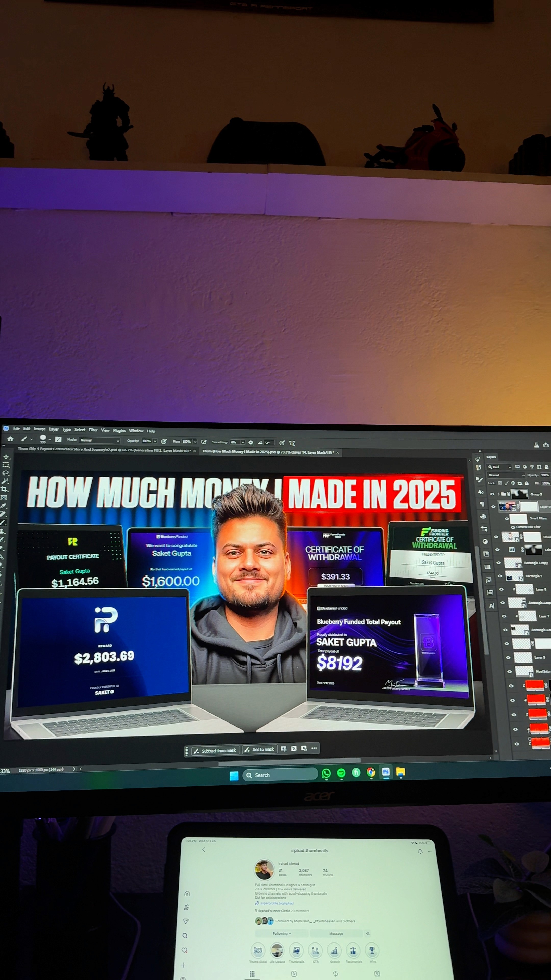Select the Move tool in Photoshop
The width and height of the screenshot is (551, 980).
6,457
